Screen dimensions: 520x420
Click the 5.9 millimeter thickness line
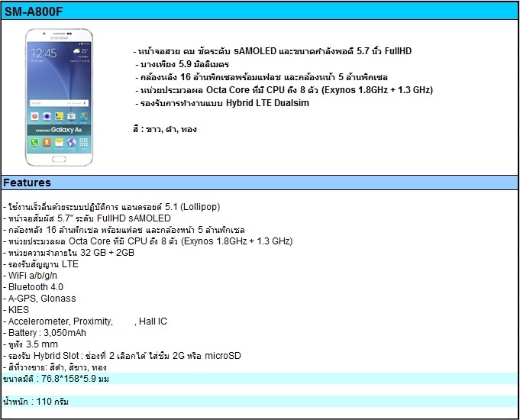coord(182,64)
